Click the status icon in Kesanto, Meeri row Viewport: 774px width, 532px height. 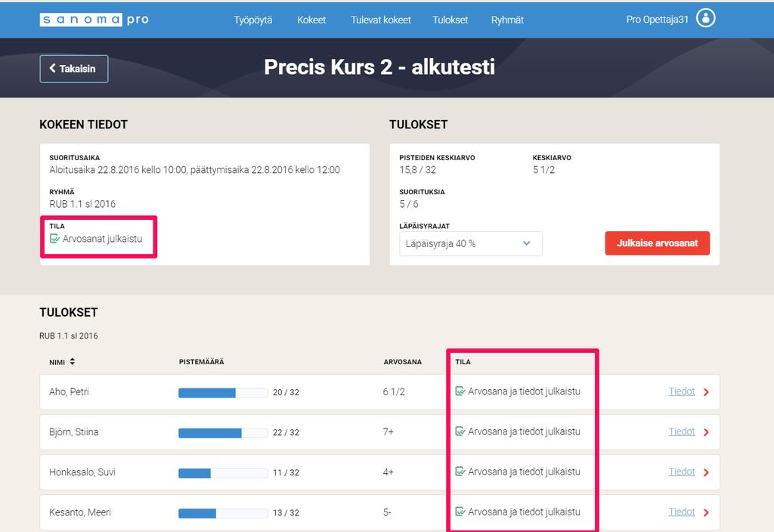coord(460,512)
